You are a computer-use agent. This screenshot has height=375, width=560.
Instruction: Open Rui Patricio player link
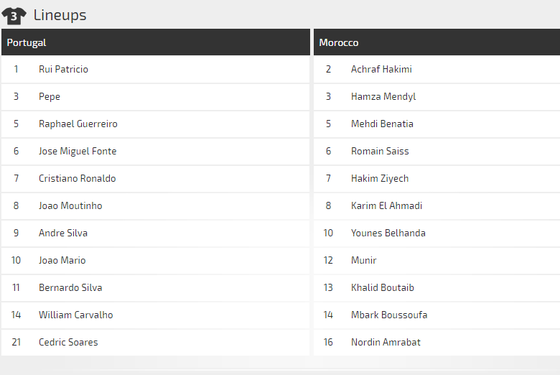pos(63,69)
